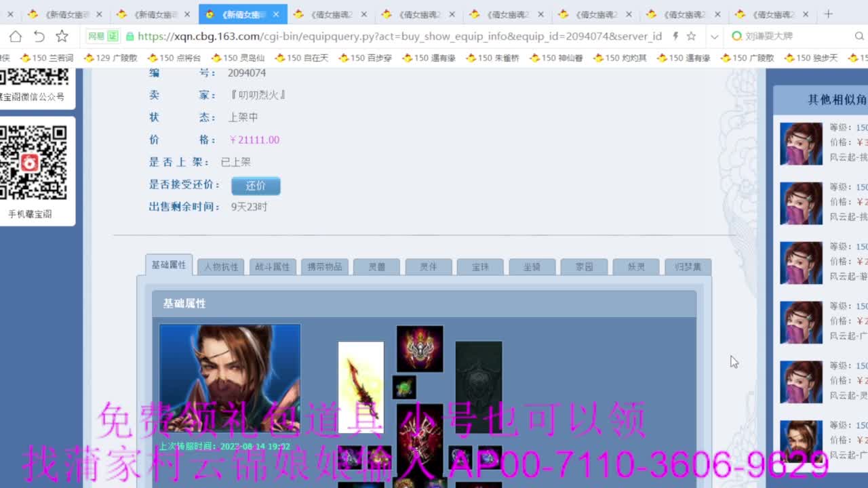
Task: Click the remaining time 9天23时
Action: 249,207
